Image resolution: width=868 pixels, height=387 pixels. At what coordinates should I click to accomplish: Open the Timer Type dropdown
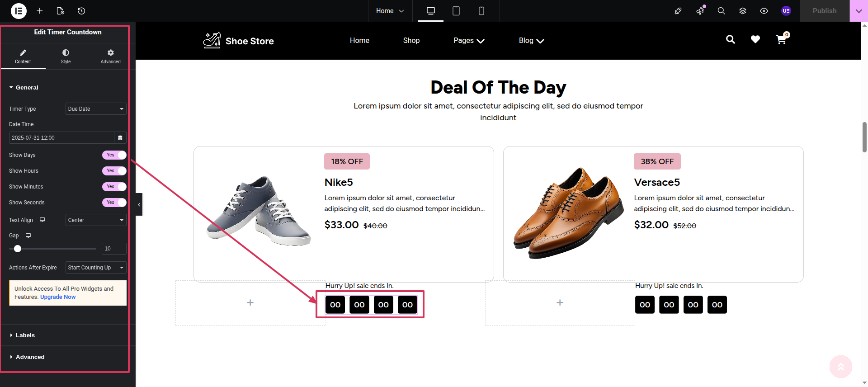point(96,109)
